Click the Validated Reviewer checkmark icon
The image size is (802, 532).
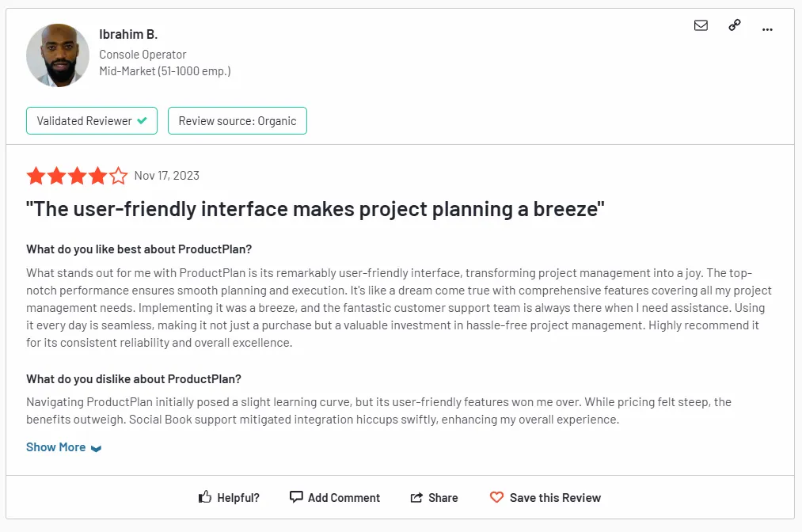point(143,120)
